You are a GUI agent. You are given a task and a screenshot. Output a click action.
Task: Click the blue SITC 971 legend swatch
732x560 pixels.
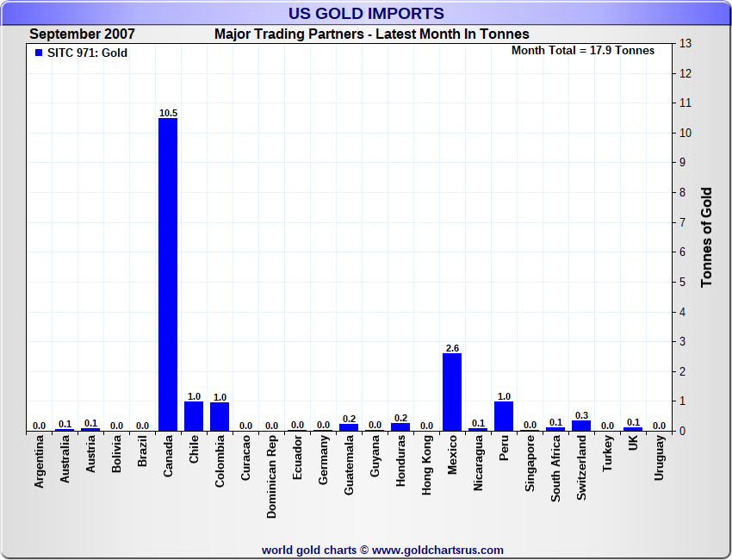[39, 53]
